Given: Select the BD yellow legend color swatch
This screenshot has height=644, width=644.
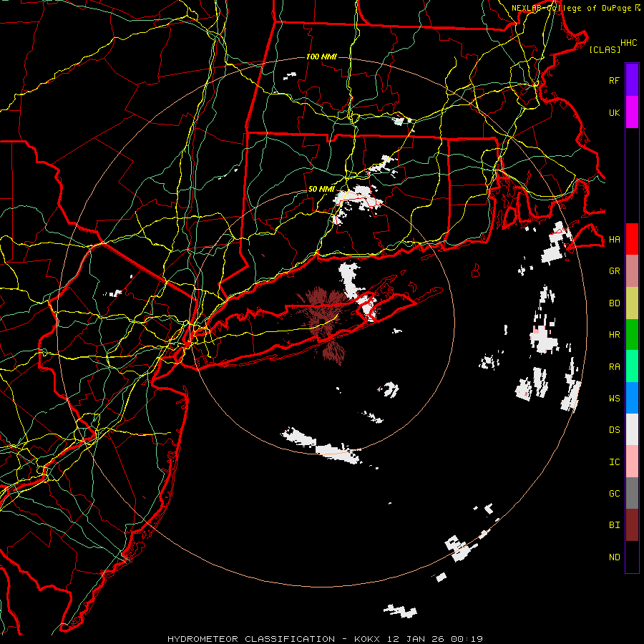Looking at the screenshot, I should coord(632,303).
